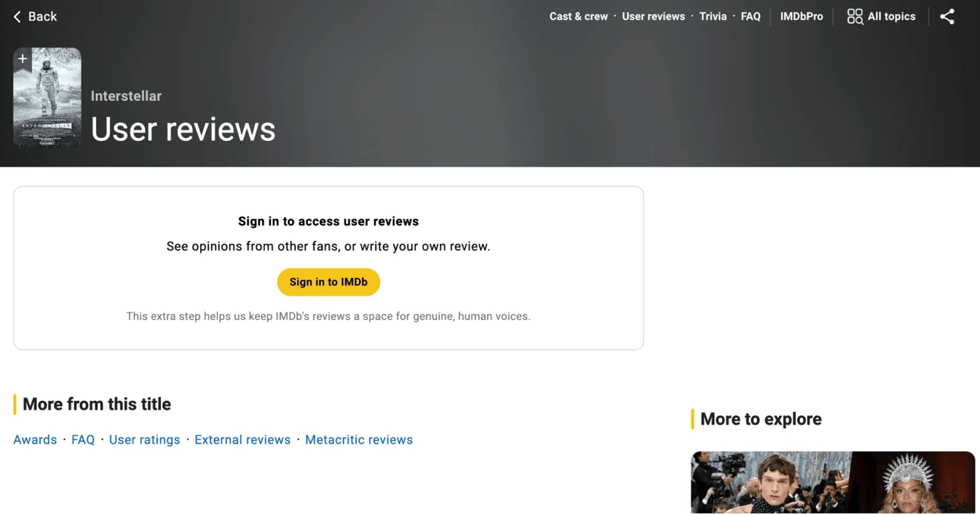View the User ratings link

[x=144, y=440]
